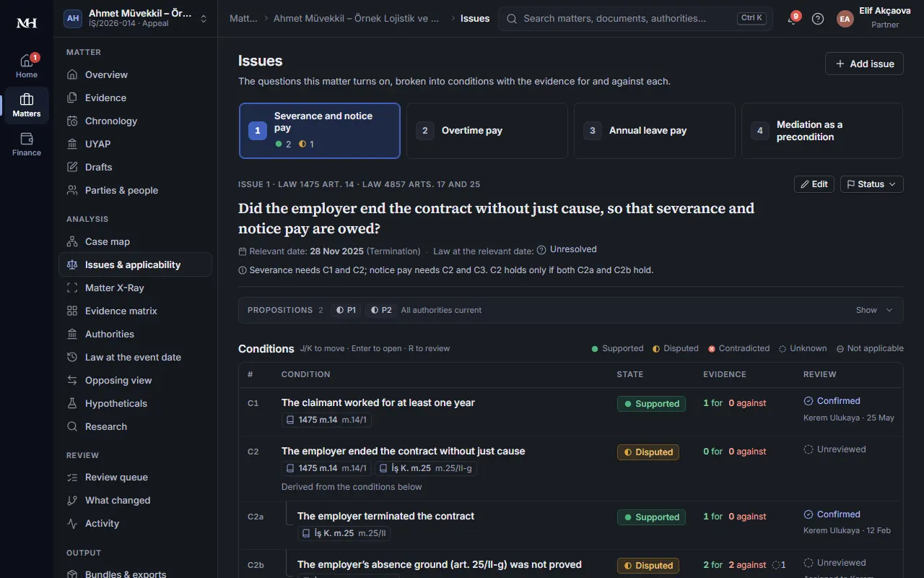The width and height of the screenshot is (924, 578).
Task: Open the Evidence matrix
Action: [135, 311]
